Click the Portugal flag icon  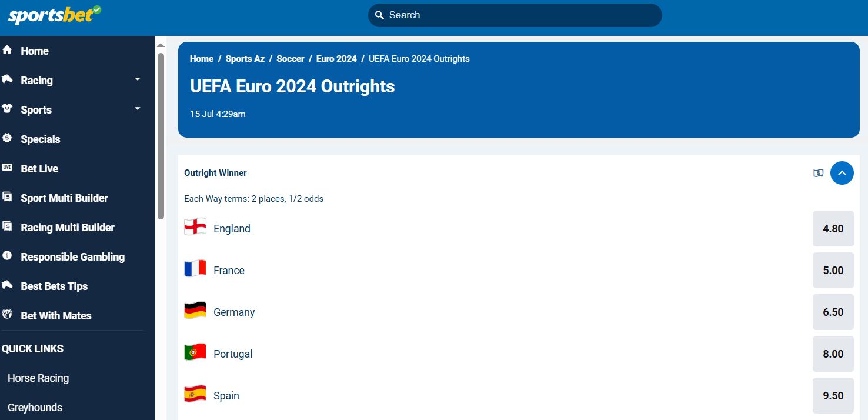click(x=195, y=352)
